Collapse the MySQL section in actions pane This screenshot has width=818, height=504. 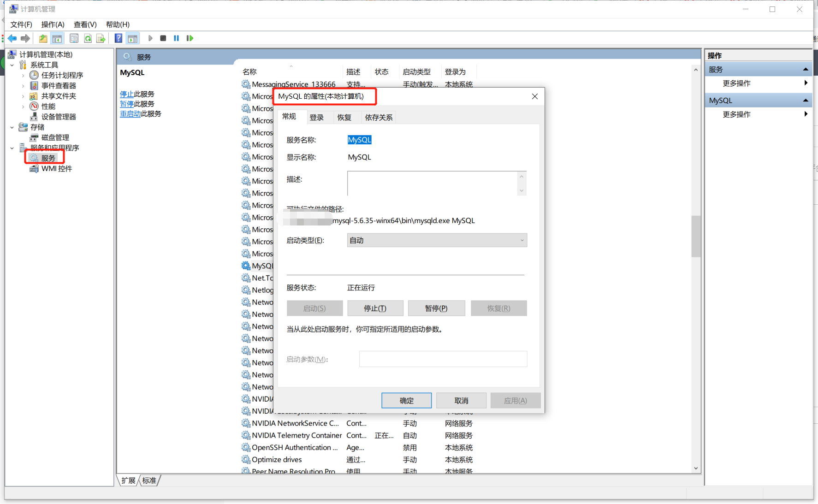(x=806, y=101)
